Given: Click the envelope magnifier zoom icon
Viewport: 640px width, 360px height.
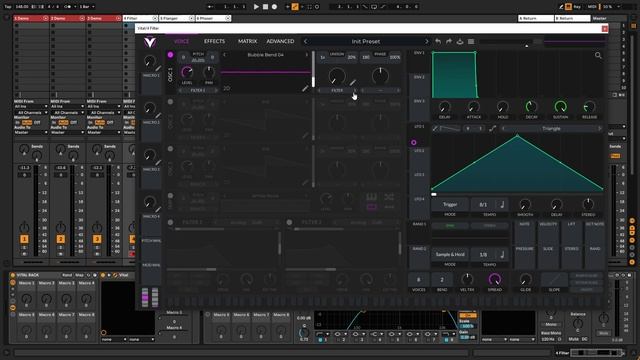Looking at the screenshot, I should coord(598,56).
